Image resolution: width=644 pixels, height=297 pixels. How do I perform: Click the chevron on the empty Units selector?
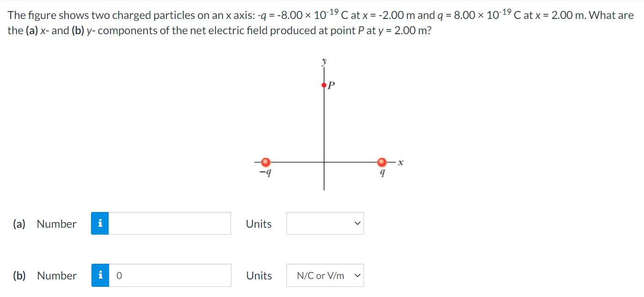(x=357, y=223)
